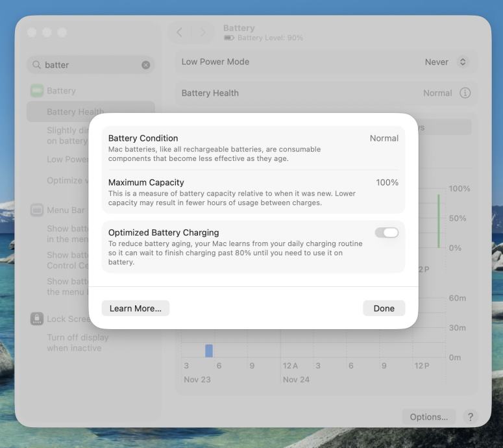Click the blue usage bar in the chart
This screenshot has width=503, height=448.
[x=209, y=351]
